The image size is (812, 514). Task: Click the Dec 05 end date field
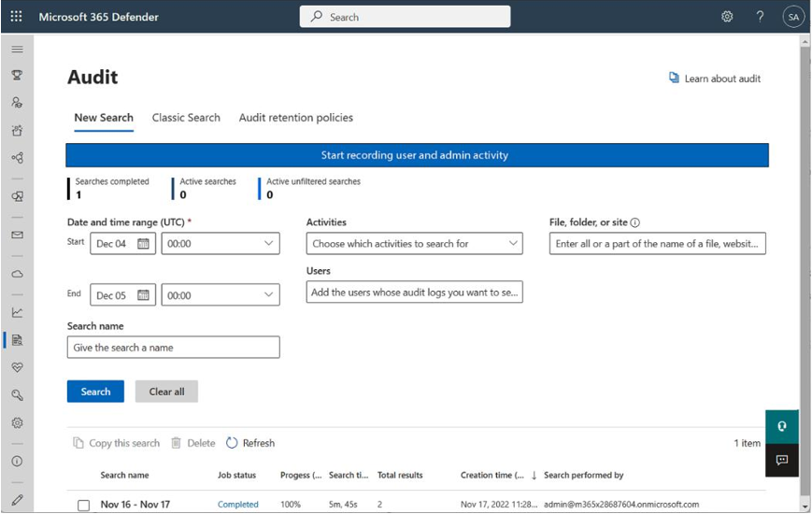coord(122,294)
